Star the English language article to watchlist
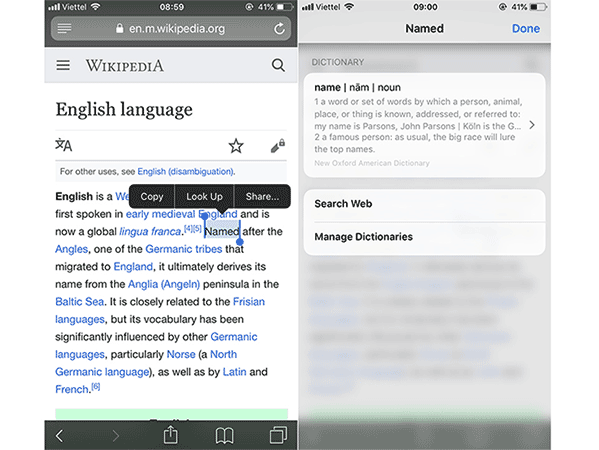This screenshot has width=599, height=450. (x=236, y=146)
